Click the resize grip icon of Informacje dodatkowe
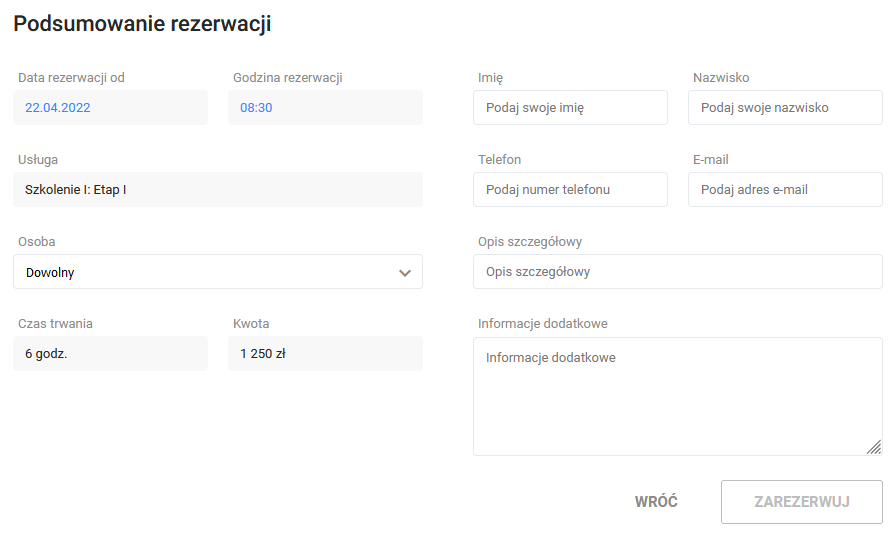 [x=874, y=447]
